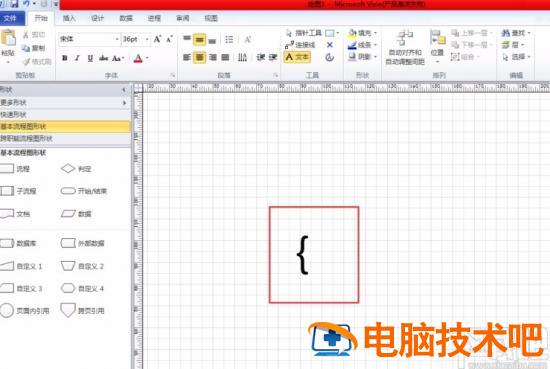
Task: Toggle Underline formatting
Action: [90, 58]
